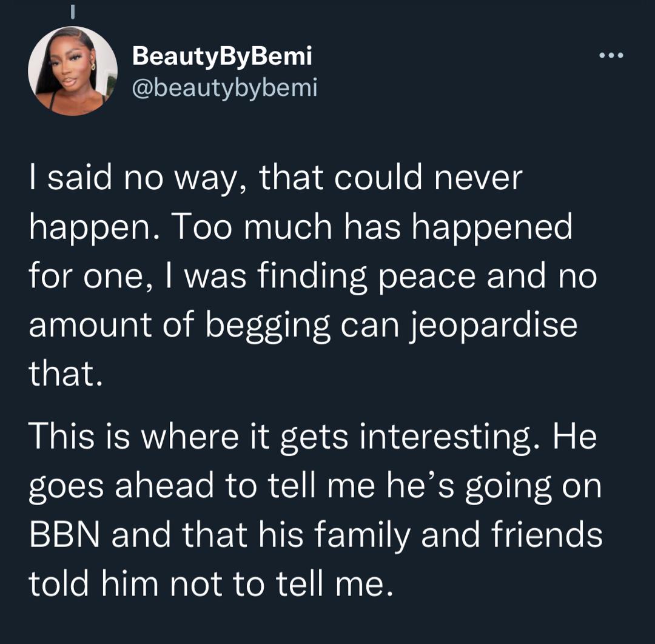Open the three-dot more options menu
The height and width of the screenshot is (644, 655).
pyautogui.click(x=611, y=56)
